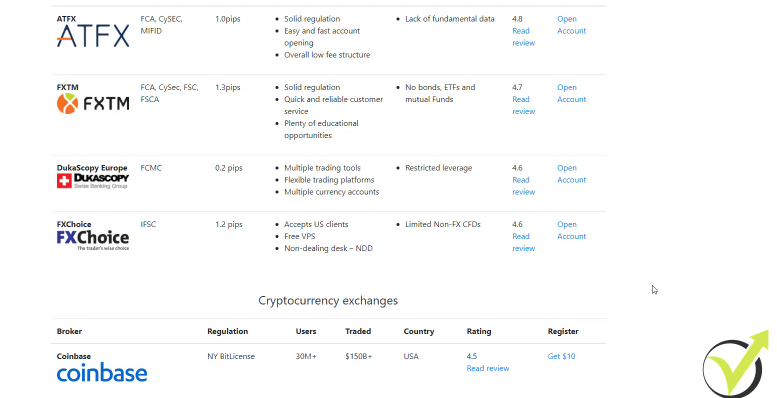Image resolution: width=777 pixels, height=398 pixels.
Task: Click the Coinbase exchange logo
Action: coord(102,372)
